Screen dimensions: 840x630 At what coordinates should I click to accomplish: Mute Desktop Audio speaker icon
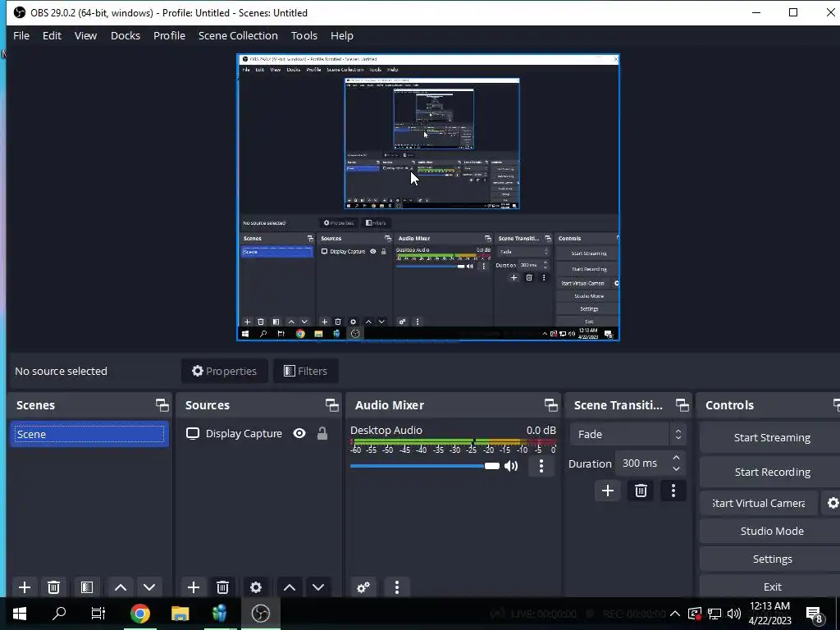point(511,466)
